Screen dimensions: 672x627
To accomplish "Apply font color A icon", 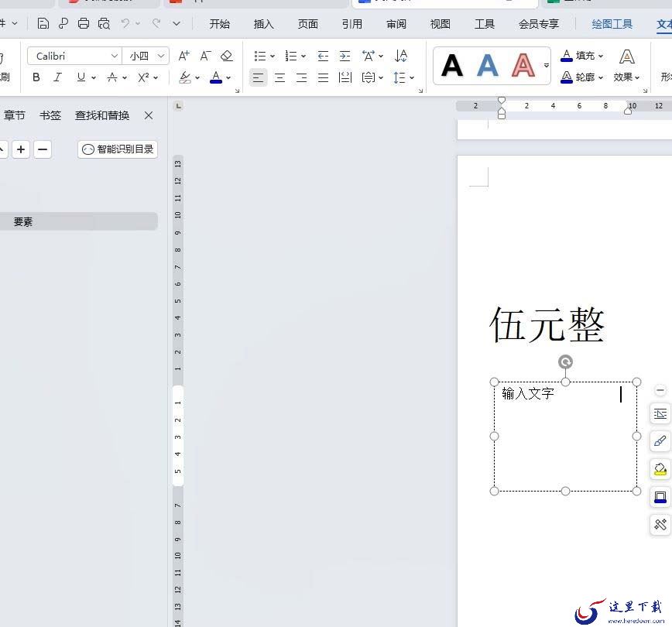I will pos(216,77).
